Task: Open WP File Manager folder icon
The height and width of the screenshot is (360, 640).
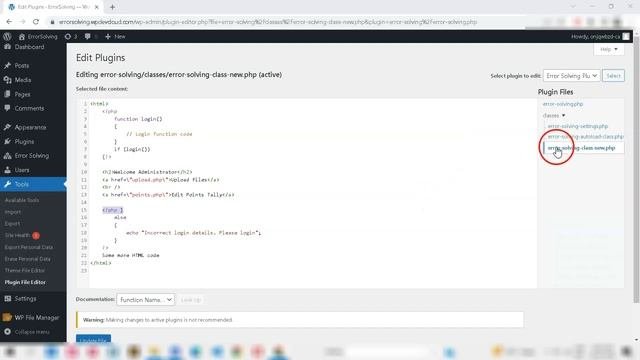Action: pyautogui.click(x=7, y=317)
